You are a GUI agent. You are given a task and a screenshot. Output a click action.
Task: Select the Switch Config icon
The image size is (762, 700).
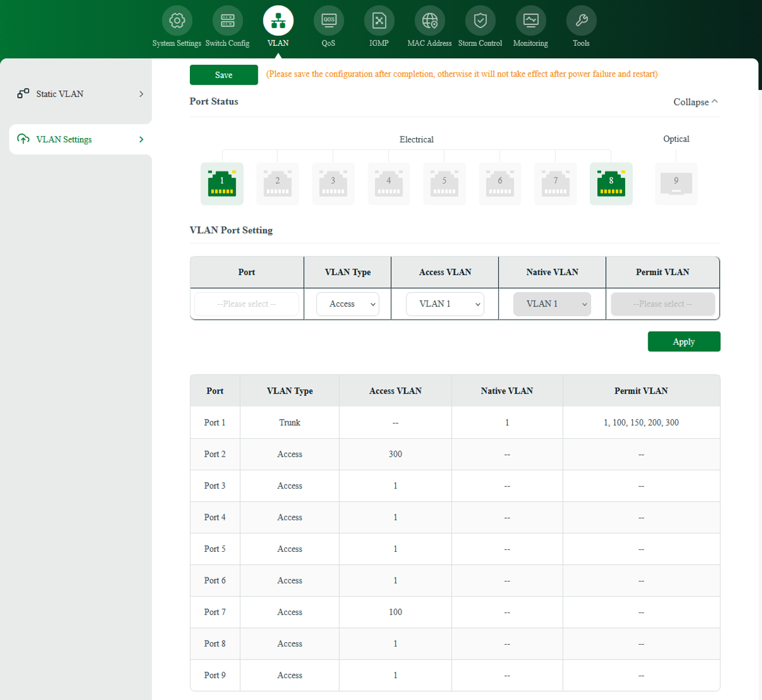click(x=227, y=20)
